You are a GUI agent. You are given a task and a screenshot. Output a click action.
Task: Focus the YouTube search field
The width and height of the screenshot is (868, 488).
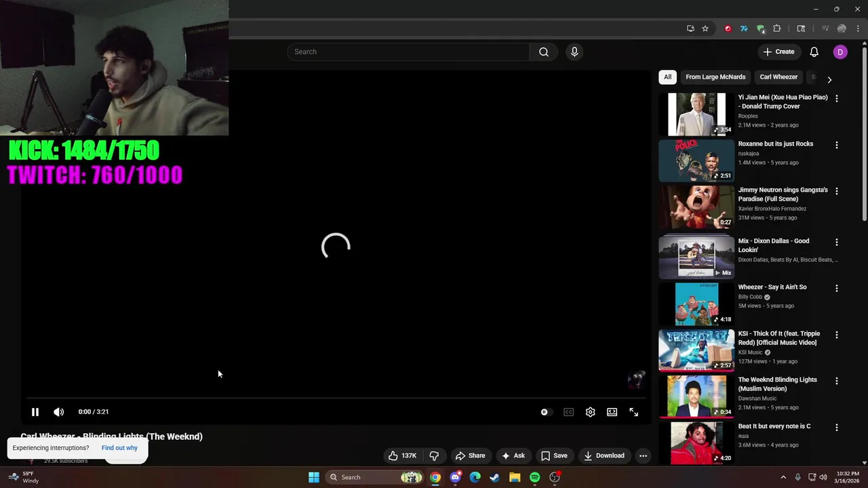click(x=408, y=52)
